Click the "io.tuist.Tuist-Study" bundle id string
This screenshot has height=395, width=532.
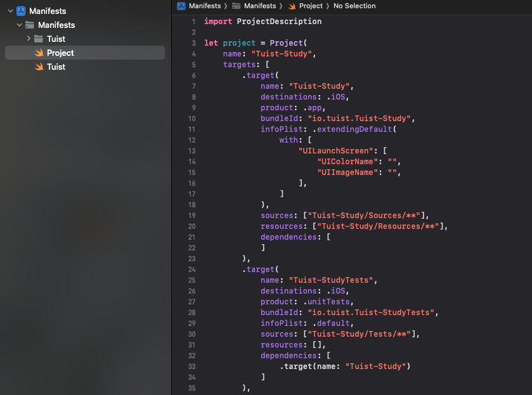pos(359,119)
